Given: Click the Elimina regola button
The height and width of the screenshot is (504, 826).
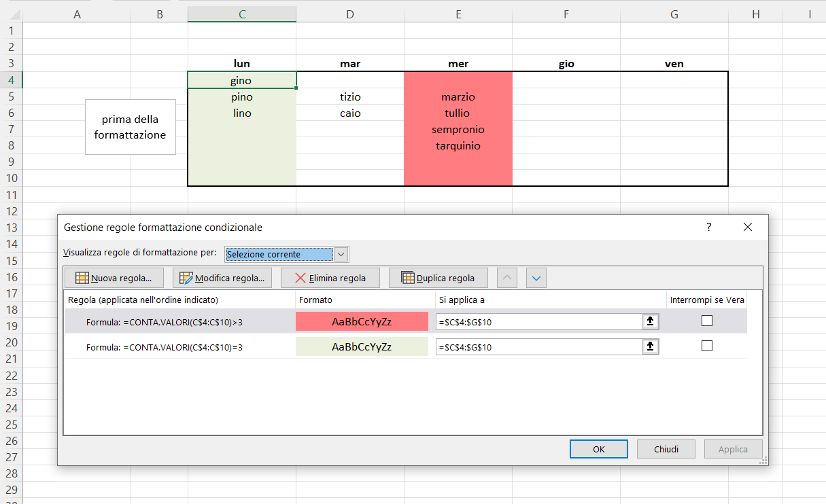Looking at the screenshot, I should 330,278.
